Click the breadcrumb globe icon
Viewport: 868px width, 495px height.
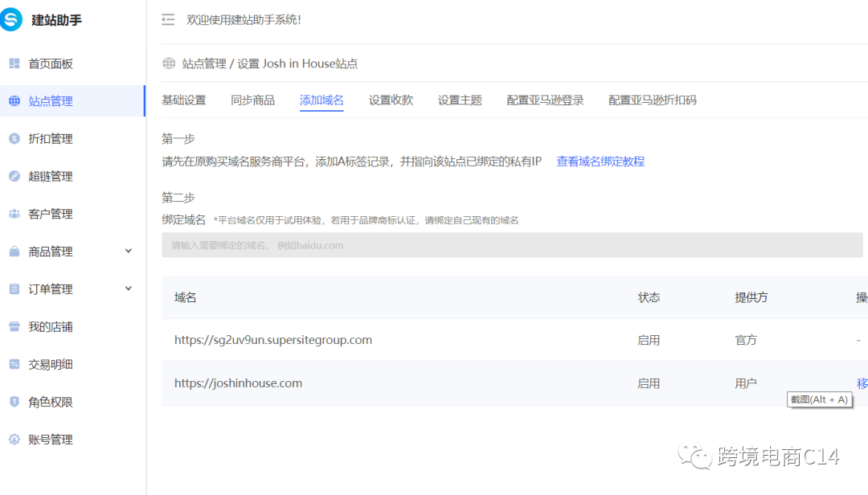click(x=169, y=63)
